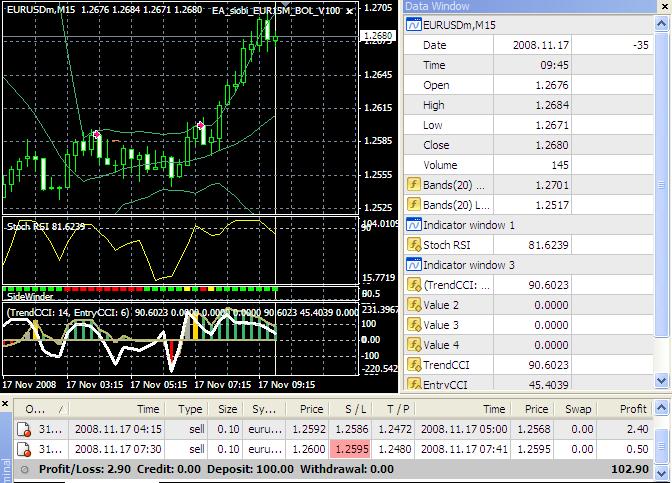Screen dimensions: 672x483
Task: Select the upper Bands(20) indicator icon
Action: 414,185
